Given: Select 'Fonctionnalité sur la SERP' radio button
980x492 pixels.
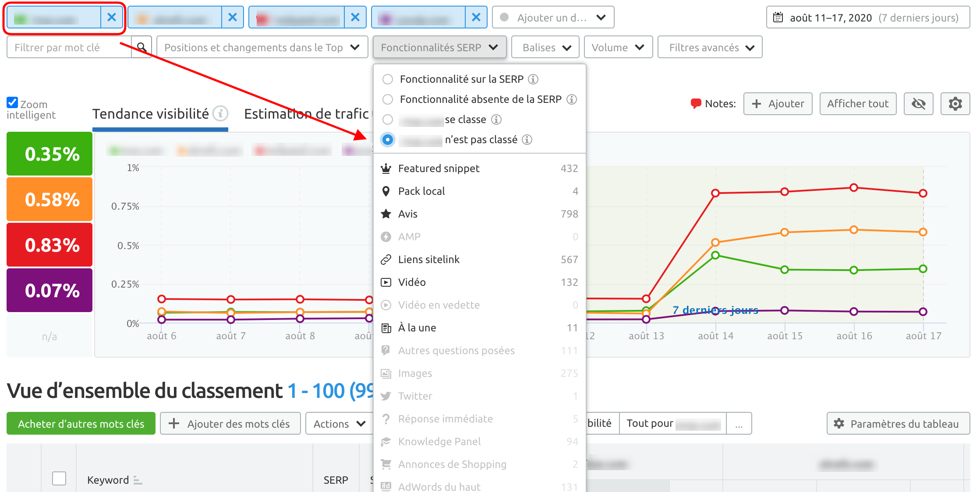Looking at the screenshot, I should (x=388, y=79).
